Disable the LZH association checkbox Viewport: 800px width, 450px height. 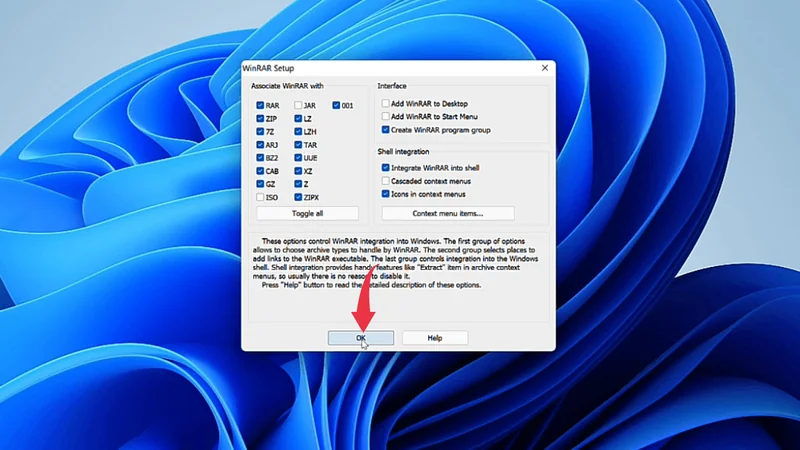coord(298,131)
